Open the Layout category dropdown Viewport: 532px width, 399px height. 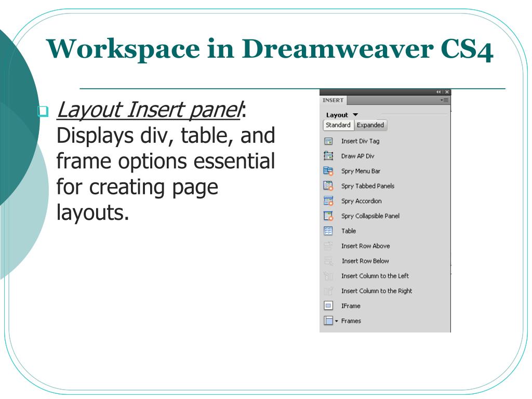coord(355,115)
